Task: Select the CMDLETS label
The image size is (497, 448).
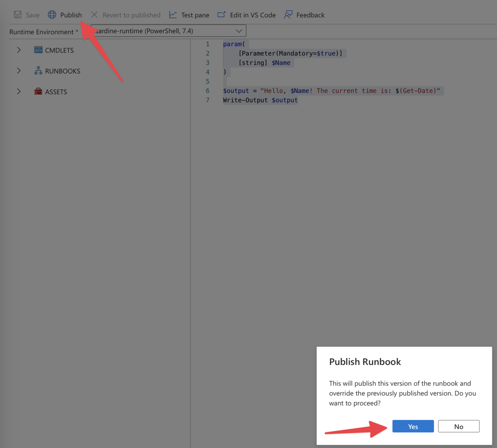Action: [x=59, y=51]
